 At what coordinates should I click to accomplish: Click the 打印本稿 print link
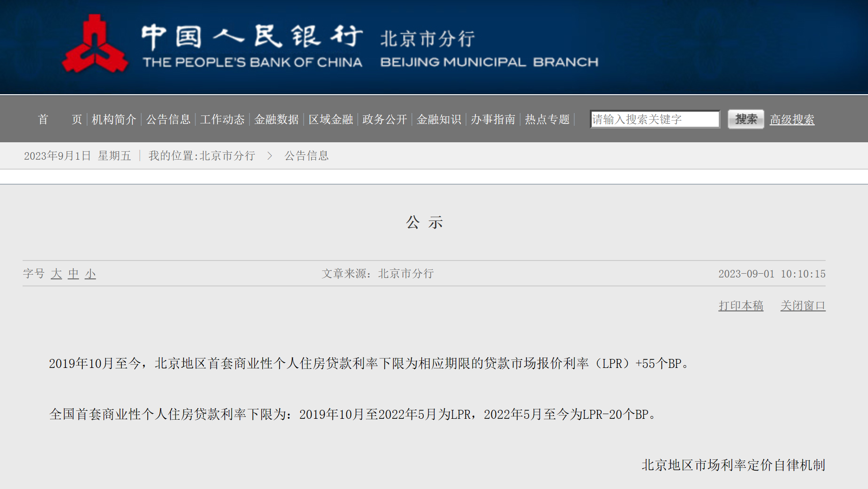tap(741, 306)
